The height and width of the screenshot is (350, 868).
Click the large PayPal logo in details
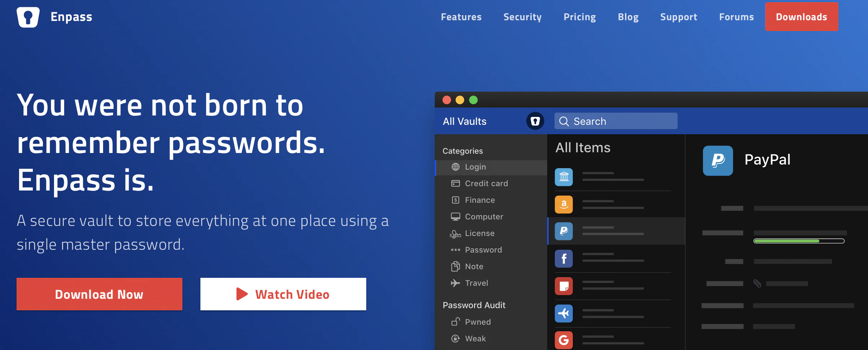(718, 161)
